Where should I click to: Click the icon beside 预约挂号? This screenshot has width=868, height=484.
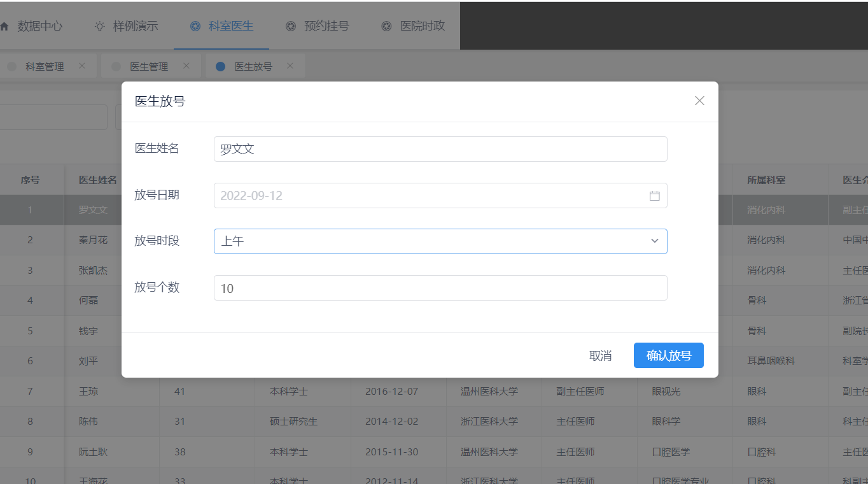(291, 26)
